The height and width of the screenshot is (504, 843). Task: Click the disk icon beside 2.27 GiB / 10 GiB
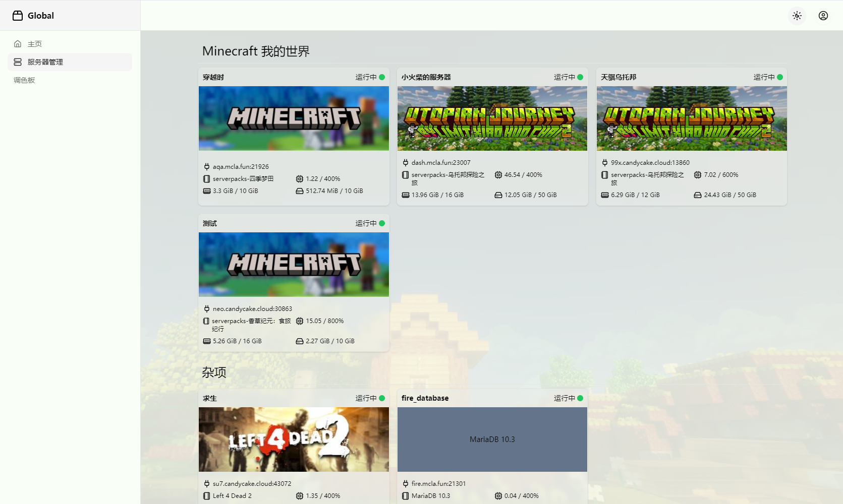[300, 341]
